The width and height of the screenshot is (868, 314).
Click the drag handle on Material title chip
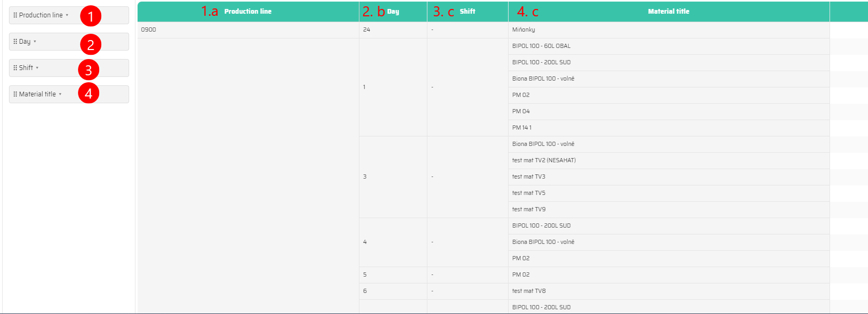click(x=15, y=94)
